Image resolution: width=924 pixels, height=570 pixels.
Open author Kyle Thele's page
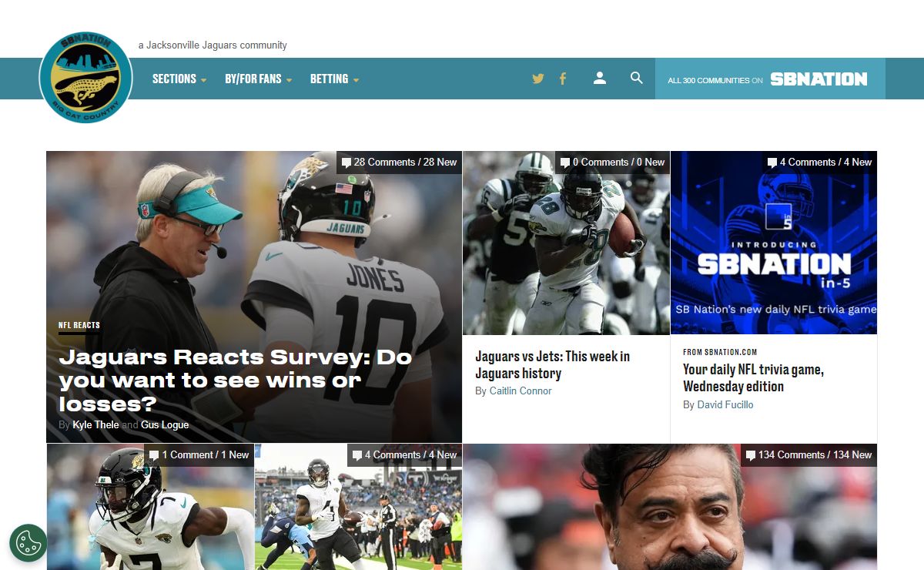click(95, 424)
